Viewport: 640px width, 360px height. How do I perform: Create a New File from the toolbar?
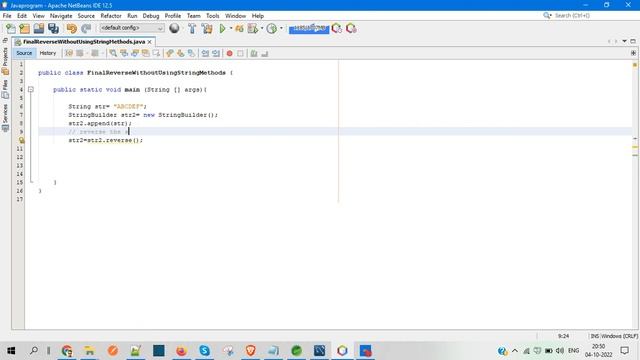[11, 28]
